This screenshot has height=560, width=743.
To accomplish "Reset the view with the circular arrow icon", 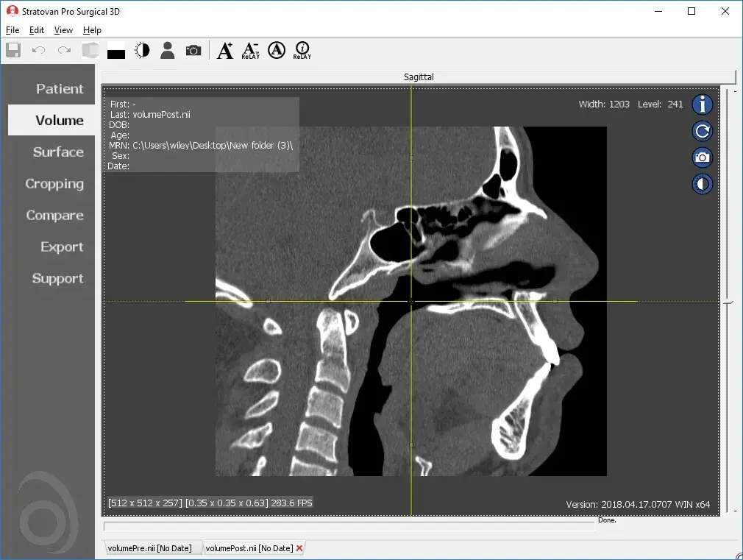I will pyautogui.click(x=702, y=131).
